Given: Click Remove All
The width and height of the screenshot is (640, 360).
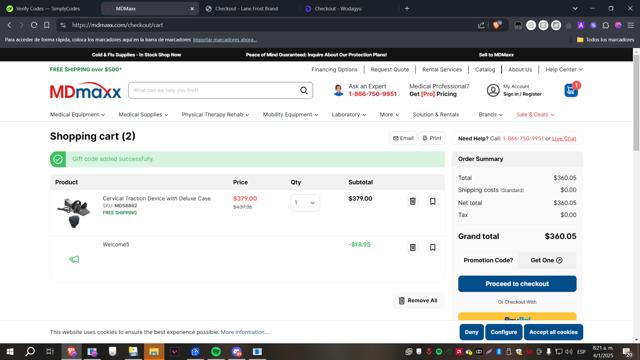Looking at the screenshot, I should pyautogui.click(x=418, y=300).
